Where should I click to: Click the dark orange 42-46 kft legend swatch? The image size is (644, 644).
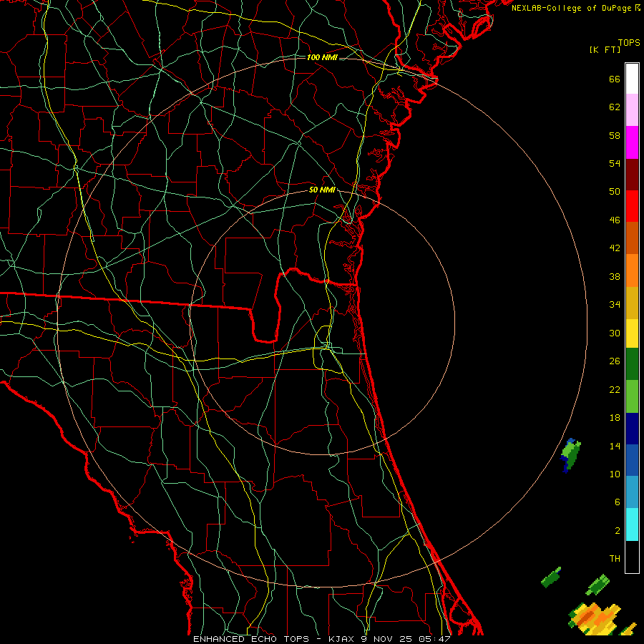click(632, 238)
